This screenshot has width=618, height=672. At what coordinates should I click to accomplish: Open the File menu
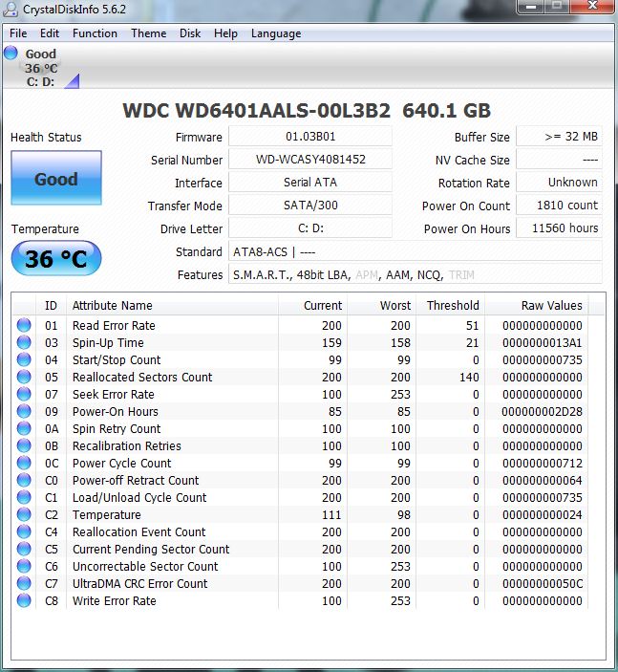pos(18,33)
